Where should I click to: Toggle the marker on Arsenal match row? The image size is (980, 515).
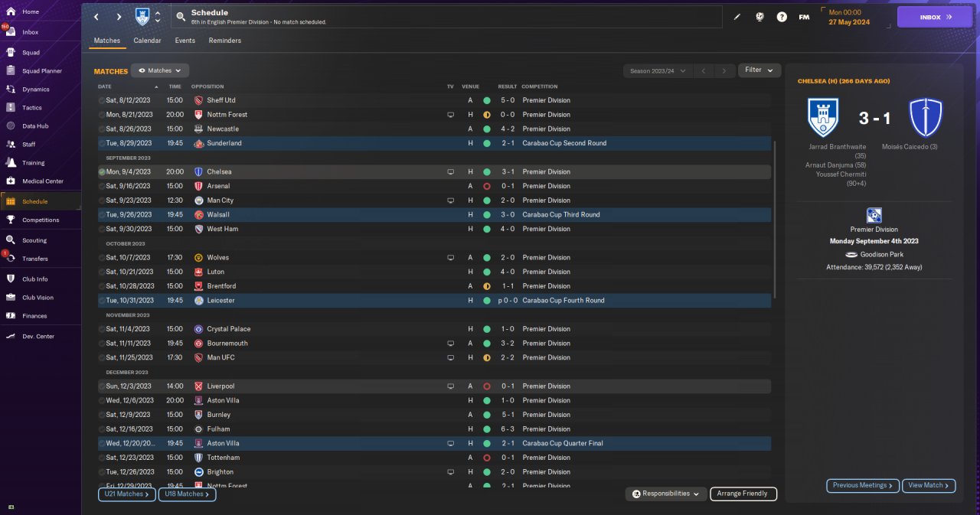pyautogui.click(x=102, y=186)
